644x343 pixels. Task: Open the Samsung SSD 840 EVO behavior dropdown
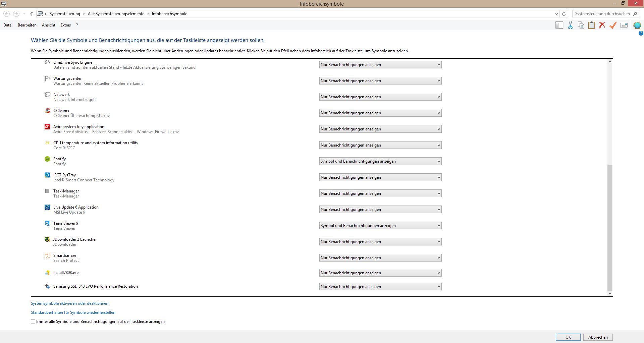click(x=380, y=287)
